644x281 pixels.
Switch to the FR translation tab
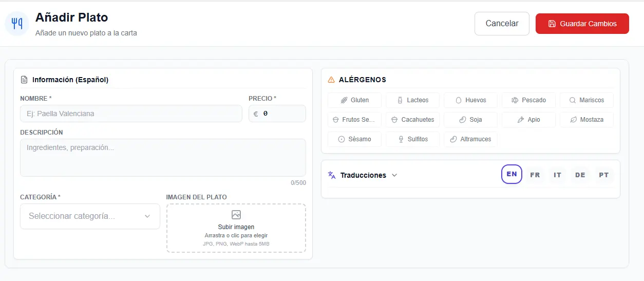point(535,175)
